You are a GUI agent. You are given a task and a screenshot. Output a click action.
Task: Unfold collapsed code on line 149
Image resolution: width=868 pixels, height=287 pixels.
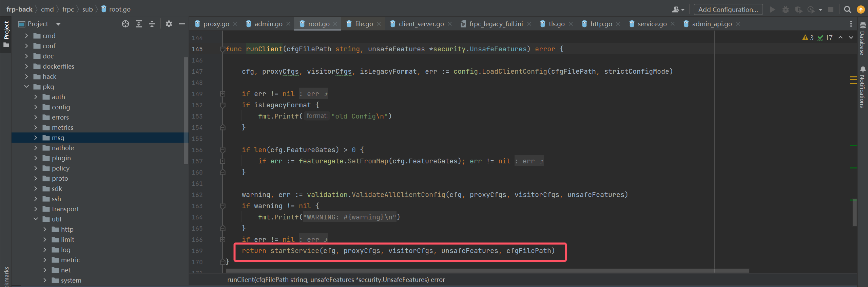point(223,94)
